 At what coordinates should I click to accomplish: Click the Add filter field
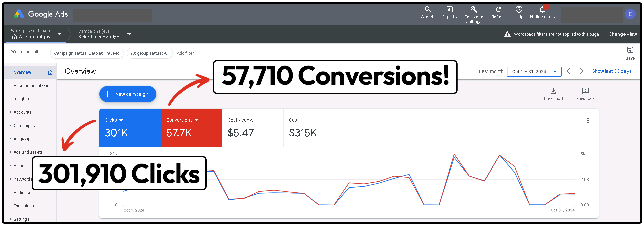click(x=185, y=53)
